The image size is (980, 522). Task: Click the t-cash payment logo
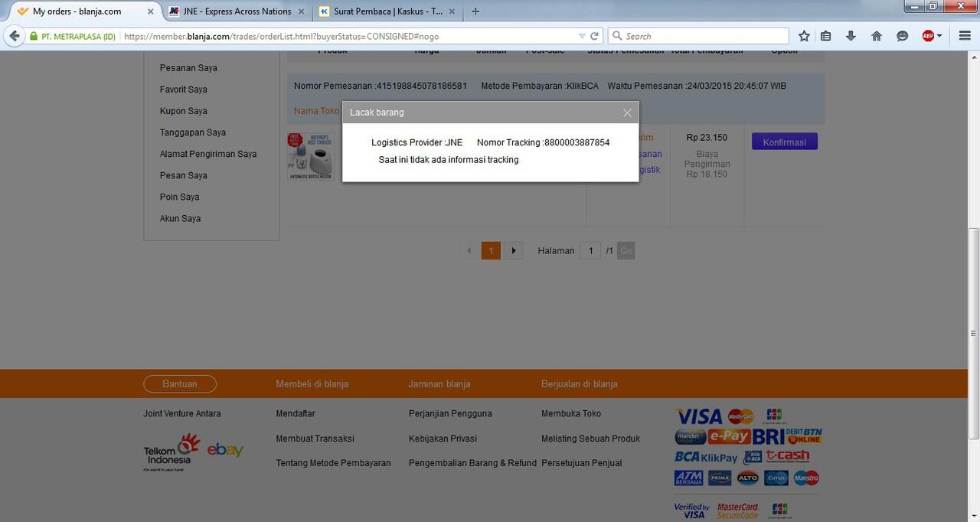(x=787, y=456)
